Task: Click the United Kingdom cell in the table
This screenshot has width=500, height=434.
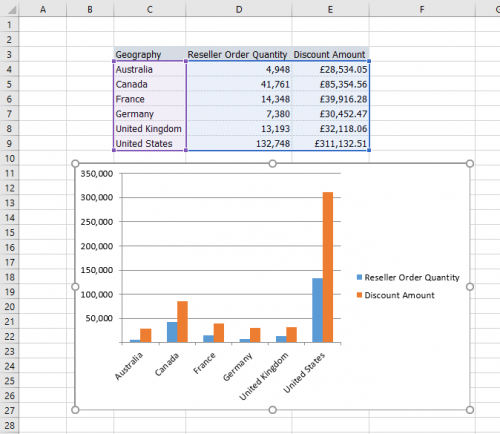Action: point(149,129)
